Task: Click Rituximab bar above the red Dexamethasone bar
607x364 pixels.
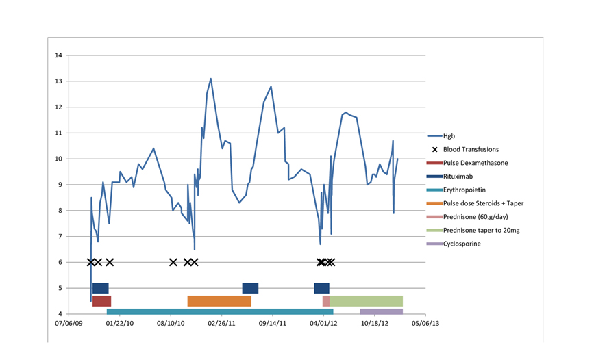Action: (101, 288)
